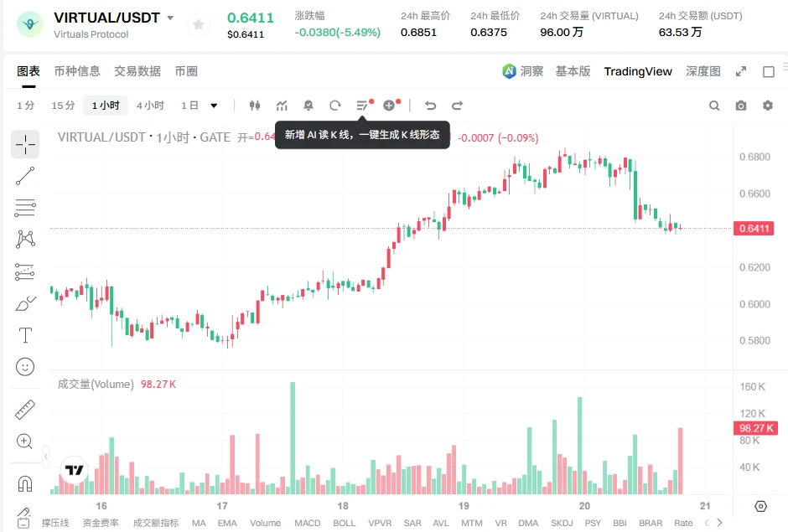Select the 4小时 timeframe
Screen dimensions: 788x532
click(150, 106)
